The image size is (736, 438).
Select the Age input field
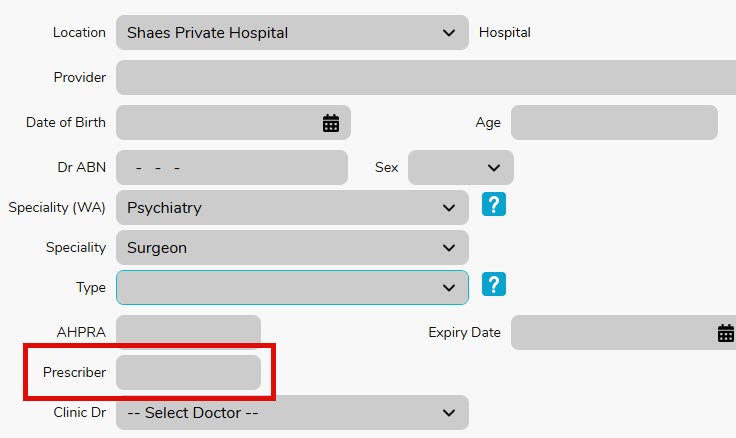point(614,123)
